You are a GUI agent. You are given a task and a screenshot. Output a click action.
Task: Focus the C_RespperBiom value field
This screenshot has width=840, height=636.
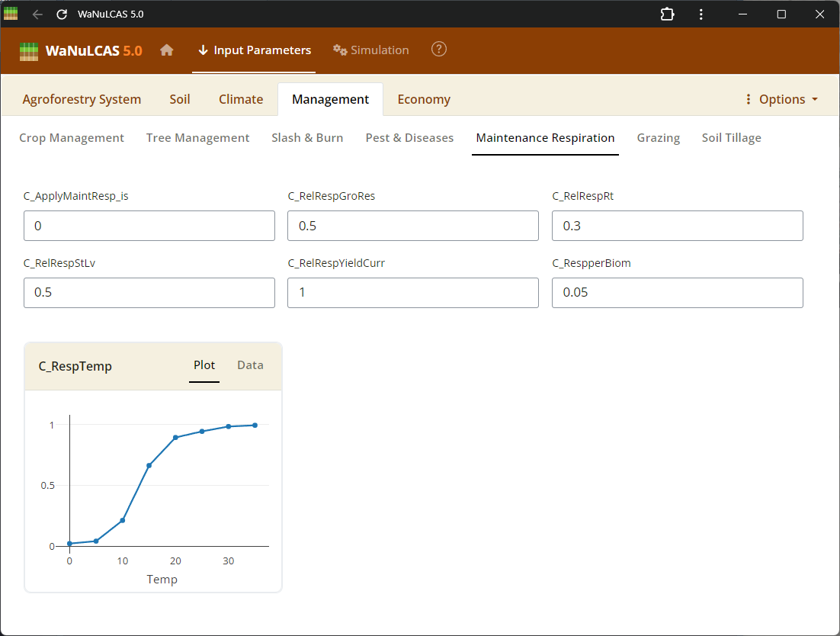677,293
